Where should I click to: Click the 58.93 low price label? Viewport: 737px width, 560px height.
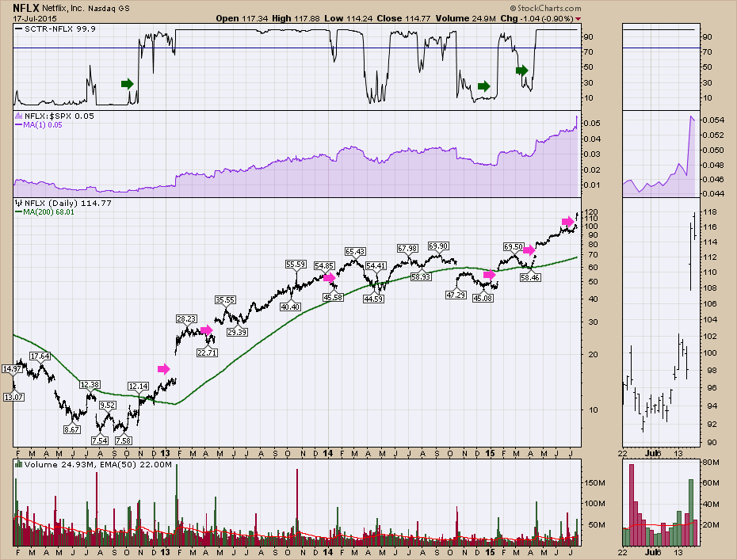(x=421, y=277)
